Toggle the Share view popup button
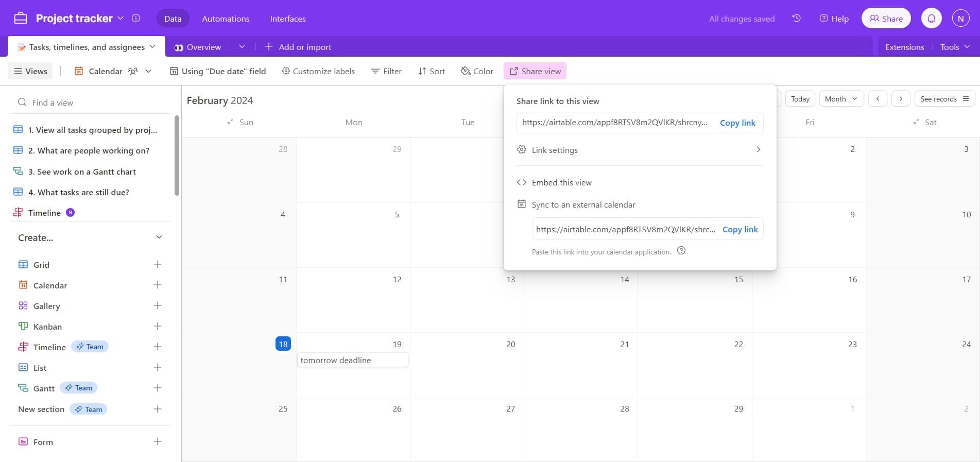This screenshot has height=462, width=980. (x=535, y=71)
